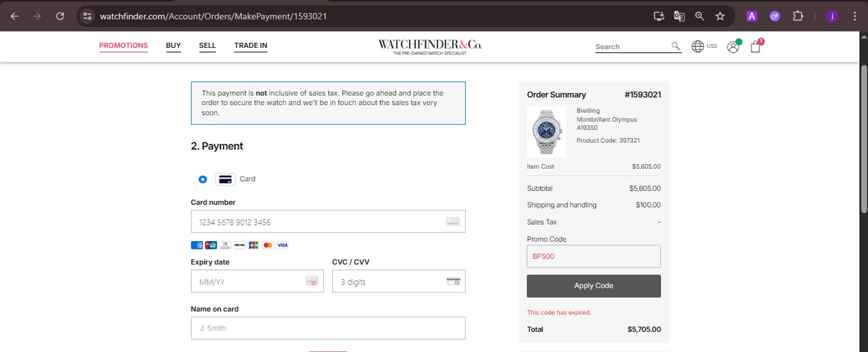This screenshot has width=868, height=352.
Task: Open the extensions puzzle menu
Action: pyautogui.click(x=798, y=16)
